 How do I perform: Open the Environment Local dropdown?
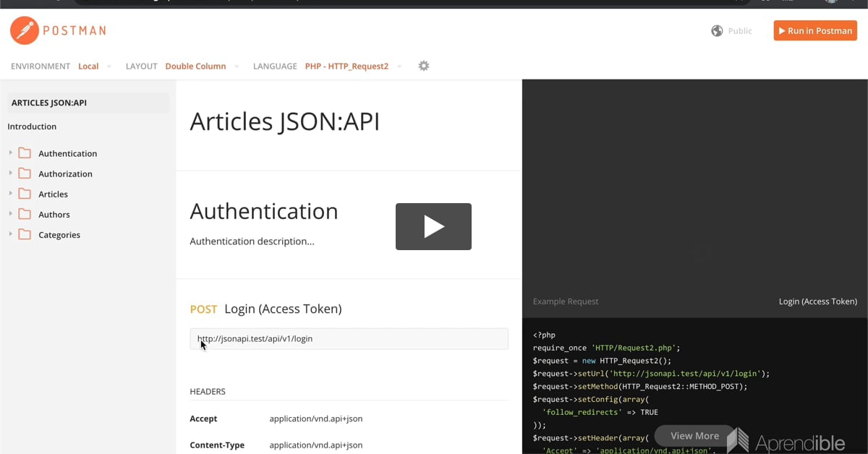pyautogui.click(x=95, y=66)
